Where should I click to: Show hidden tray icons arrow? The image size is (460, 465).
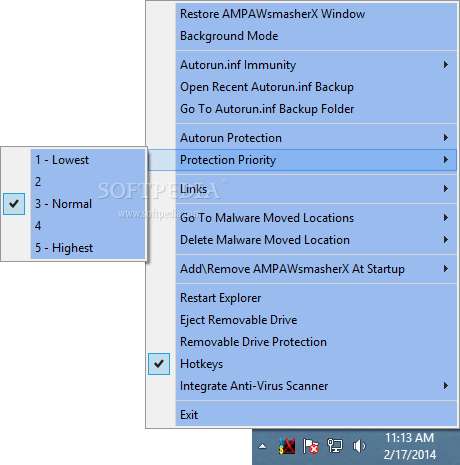(263, 446)
